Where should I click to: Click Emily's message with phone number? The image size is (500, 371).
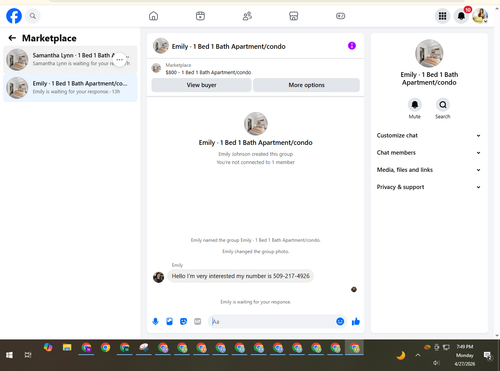[240, 276]
